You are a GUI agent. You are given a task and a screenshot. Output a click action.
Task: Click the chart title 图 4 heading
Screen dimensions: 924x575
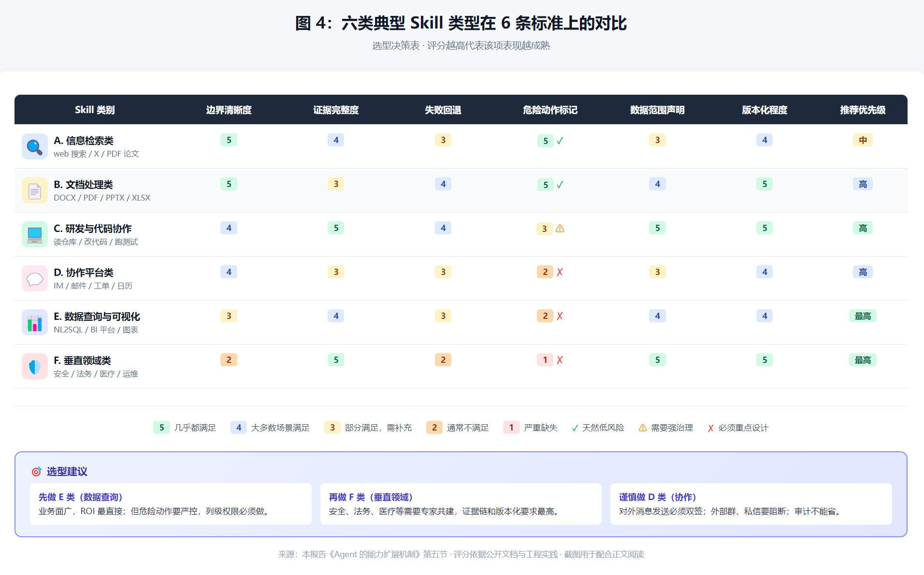461,23
